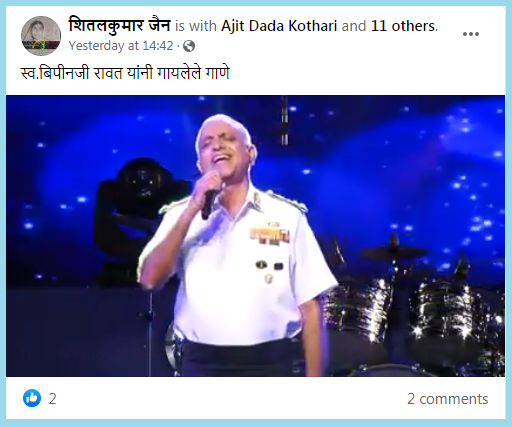
Task: Open the three-dot post options menu
Action: click(471, 34)
